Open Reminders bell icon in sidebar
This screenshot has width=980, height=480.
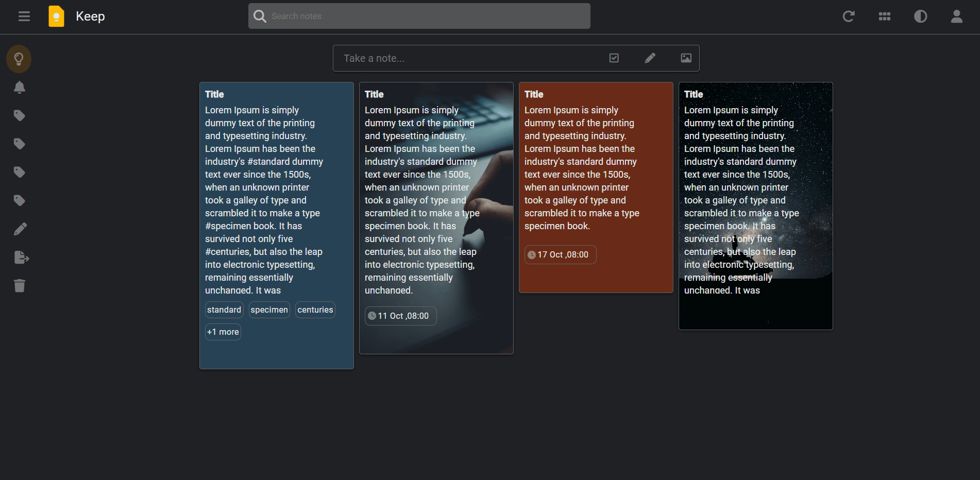click(20, 87)
